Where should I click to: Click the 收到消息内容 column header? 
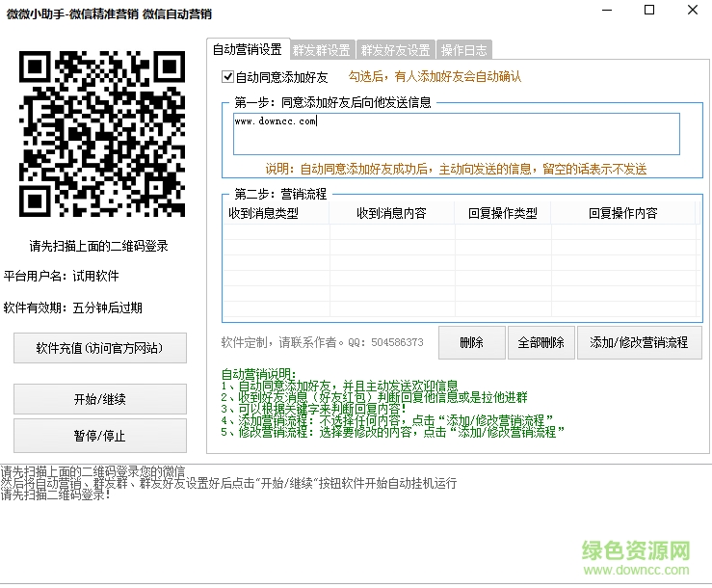point(392,213)
